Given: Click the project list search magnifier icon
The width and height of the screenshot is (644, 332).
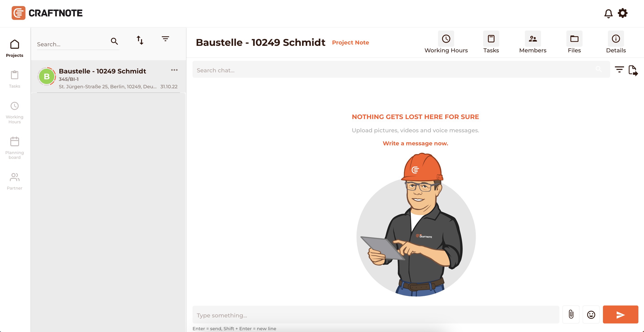Looking at the screenshot, I should pos(114,41).
